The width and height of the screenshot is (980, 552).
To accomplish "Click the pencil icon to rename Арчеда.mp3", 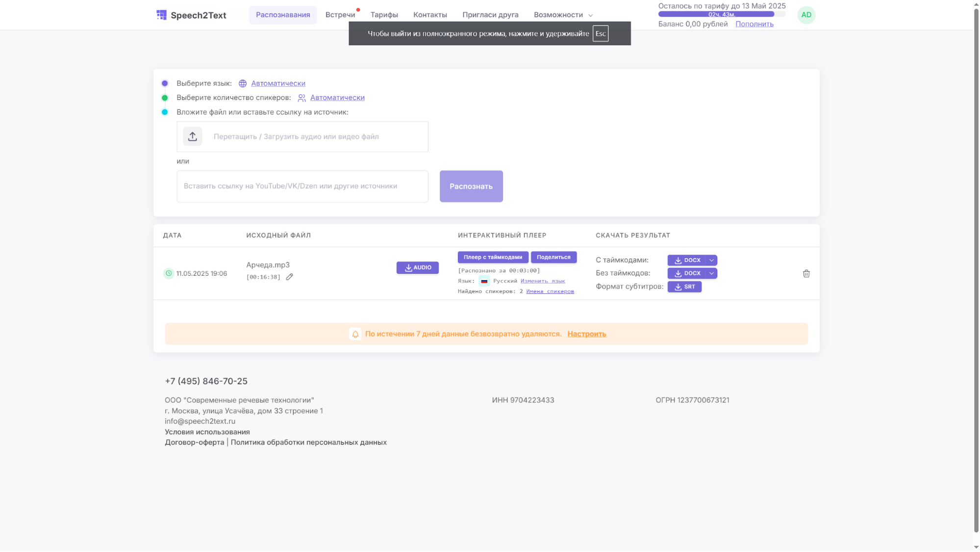I will click(290, 277).
